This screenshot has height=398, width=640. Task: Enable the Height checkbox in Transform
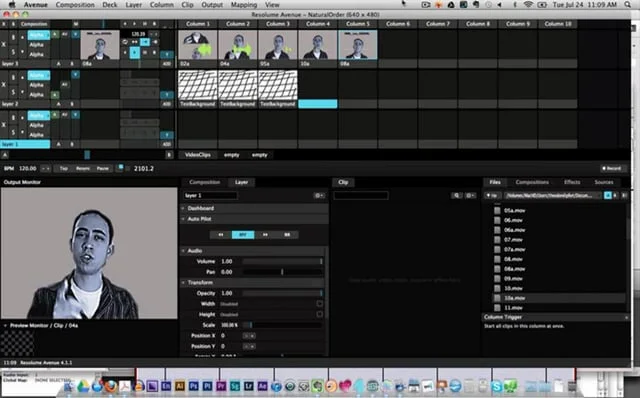pyautogui.click(x=320, y=314)
